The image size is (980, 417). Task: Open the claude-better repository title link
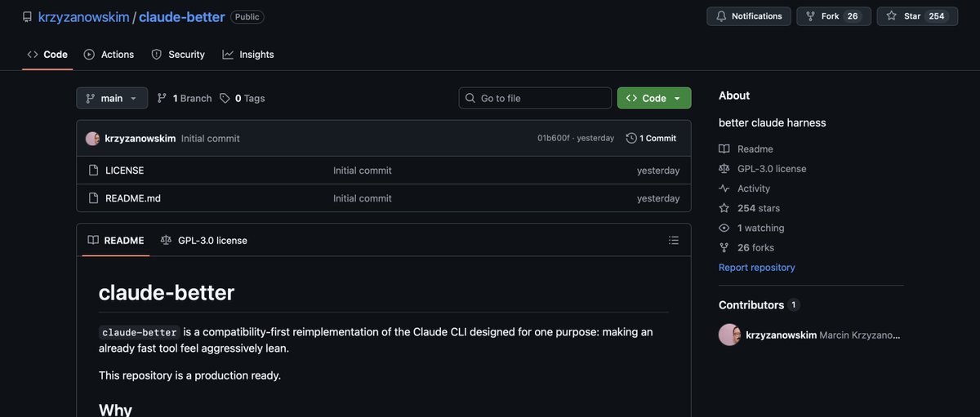pyautogui.click(x=181, y=16)
